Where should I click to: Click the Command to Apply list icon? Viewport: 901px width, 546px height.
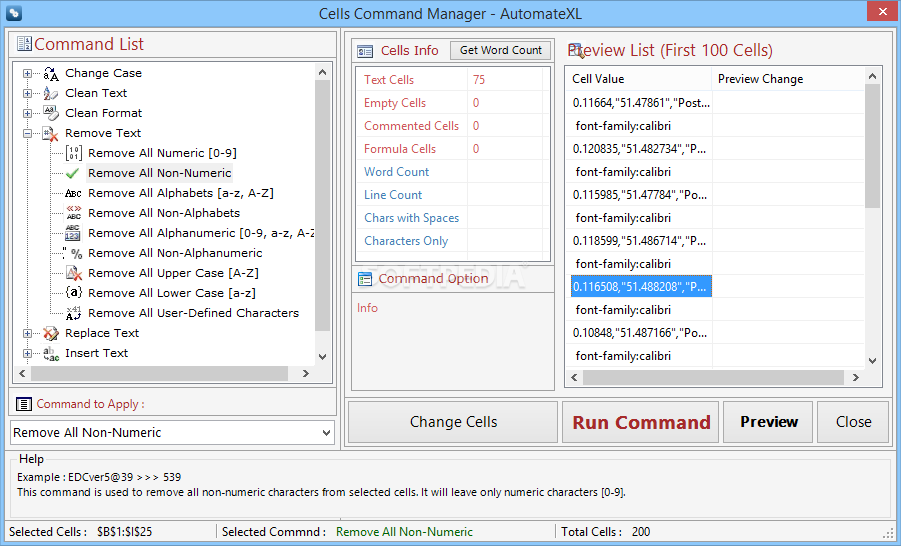pyautogui.click(x=24, y=404)
